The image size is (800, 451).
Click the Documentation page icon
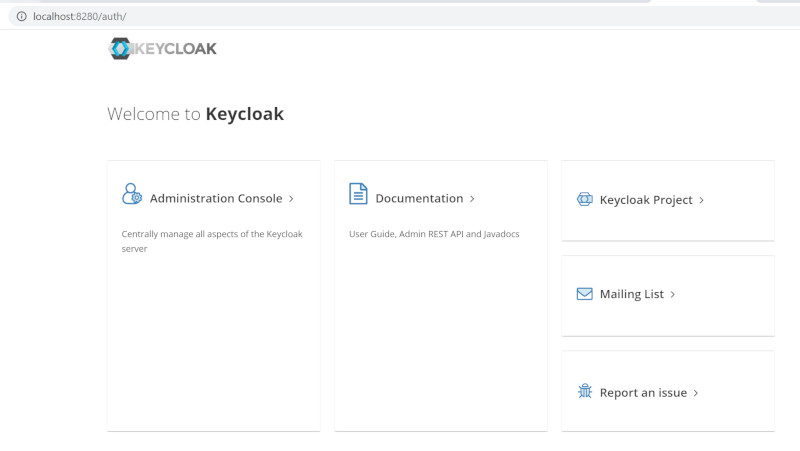click(358, 194)
